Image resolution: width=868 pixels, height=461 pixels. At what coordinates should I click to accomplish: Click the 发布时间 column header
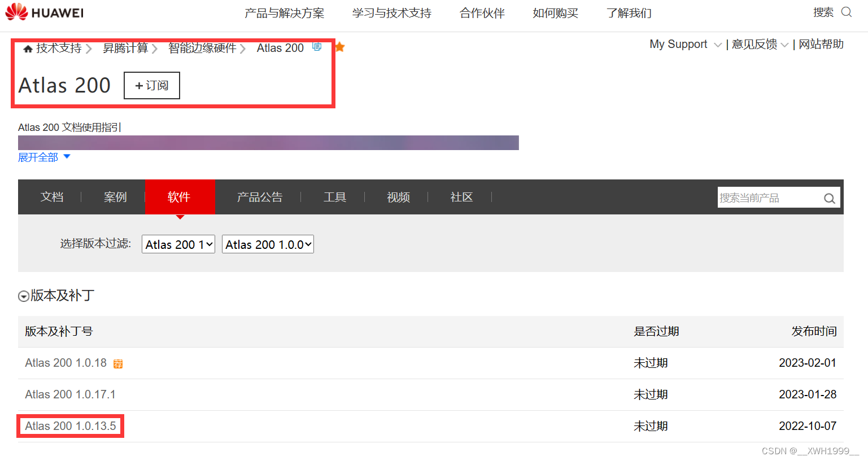click(x=814, y=331)
